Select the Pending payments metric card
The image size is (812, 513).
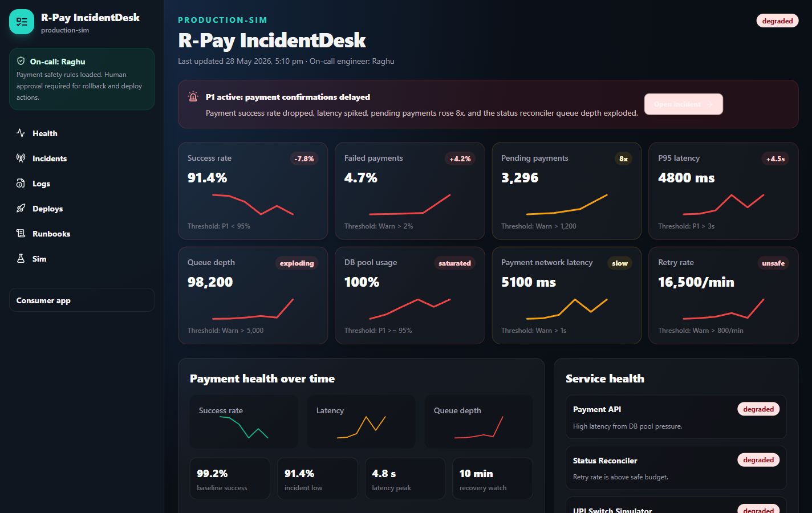pos(566,191)
